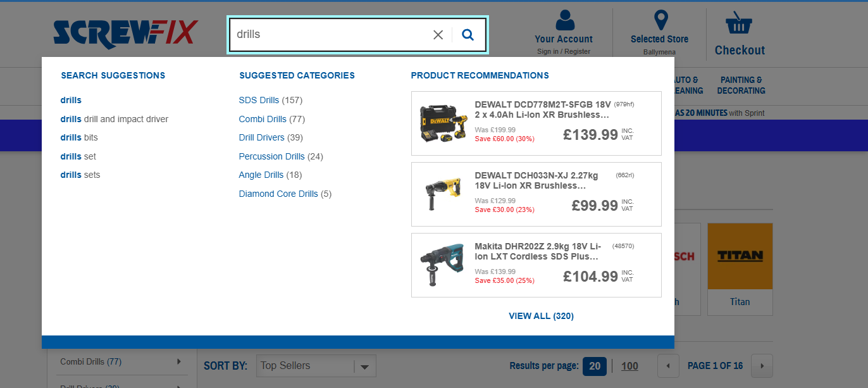Image resolution: width=868 pixels, height=388 pixels.
Task: Open the search by clicking the magnifier icon
Action: (x=468, y=35)
